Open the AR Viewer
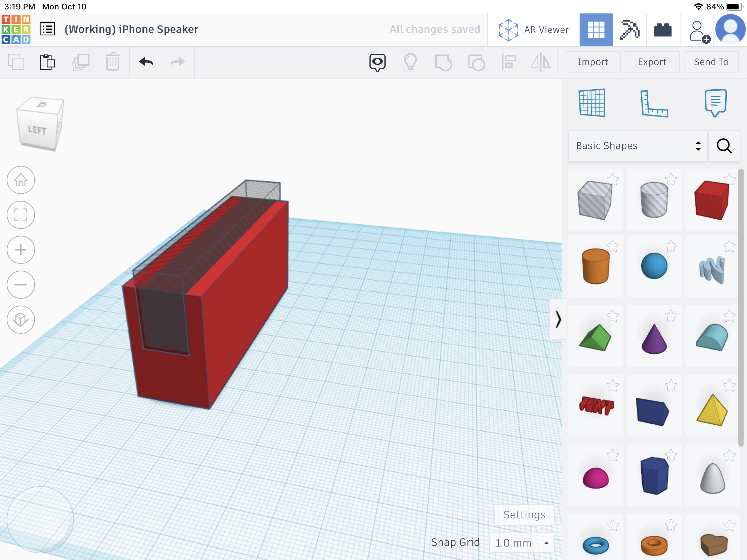The width and height of the screenshot is (747, 560). point(533,30)
